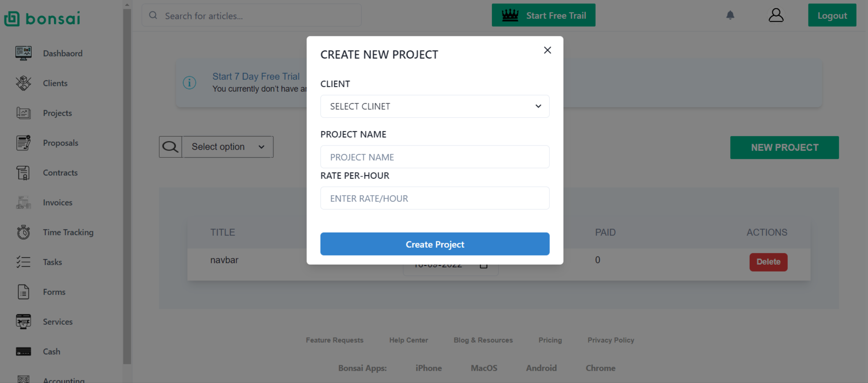This screenshot has width=868, height=383.
Task: Click the sidebar vertical scrollbar
Action: point(127,183)
